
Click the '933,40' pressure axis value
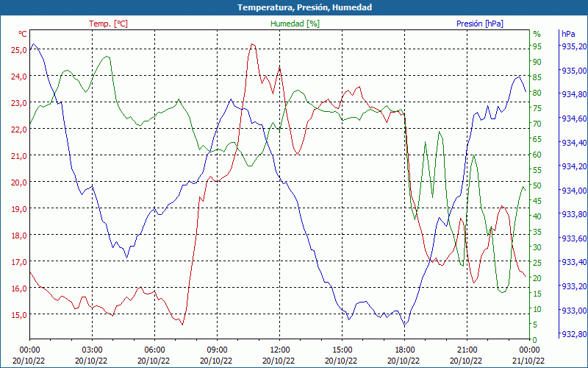click(x=573, y=262)
